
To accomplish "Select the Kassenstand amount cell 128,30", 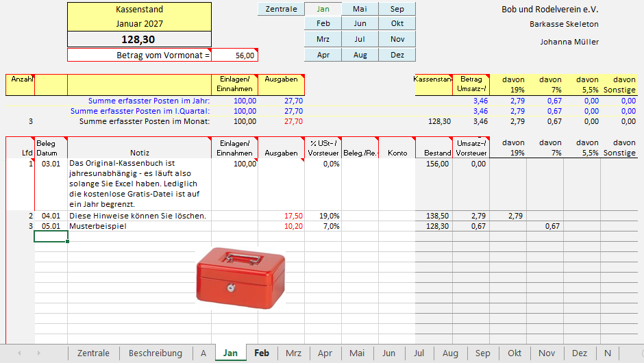I will click(x=139, y=40).
